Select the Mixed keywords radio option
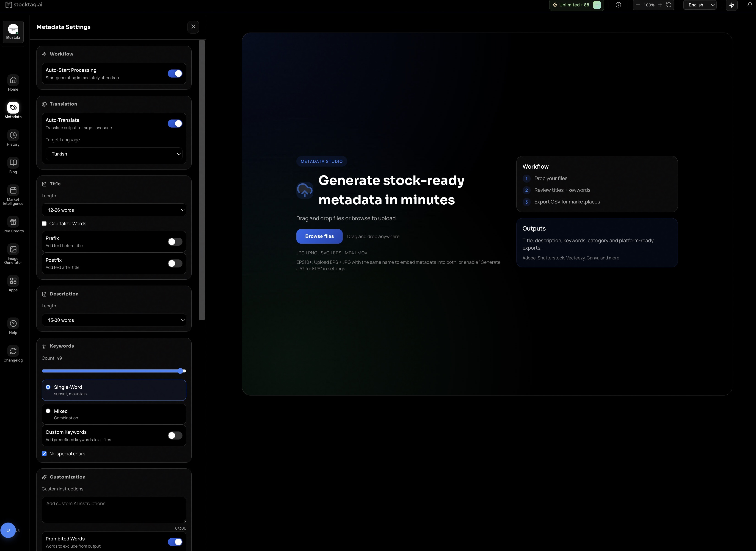 pos(48,411)
